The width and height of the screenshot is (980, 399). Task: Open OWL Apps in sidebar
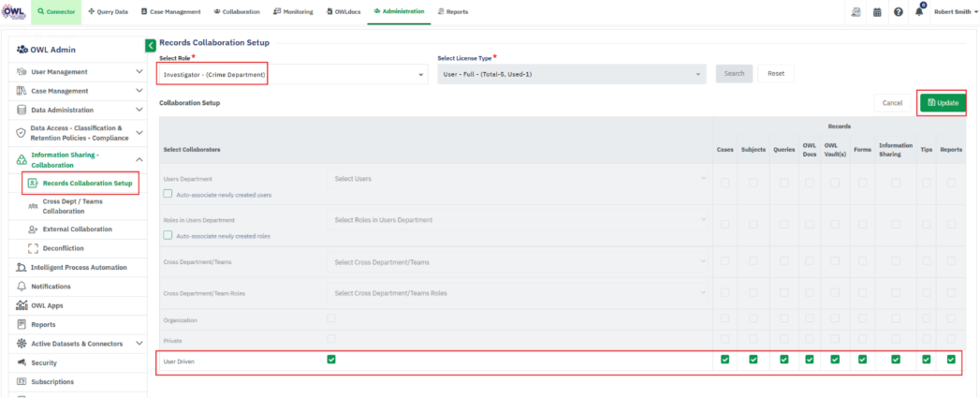coord(47,305)
